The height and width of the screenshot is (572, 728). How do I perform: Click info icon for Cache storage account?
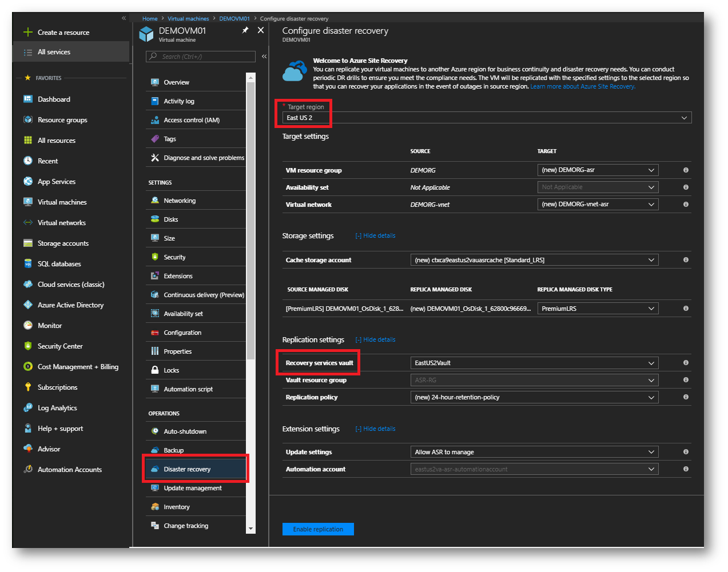(686, 259)
